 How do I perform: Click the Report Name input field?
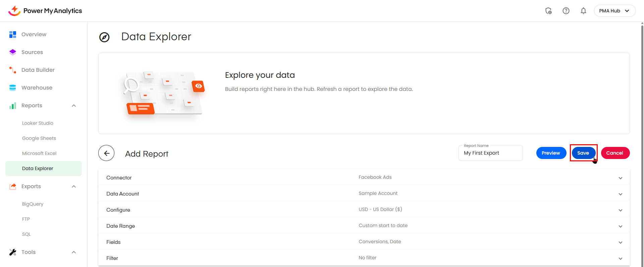[x=490, y=153]
